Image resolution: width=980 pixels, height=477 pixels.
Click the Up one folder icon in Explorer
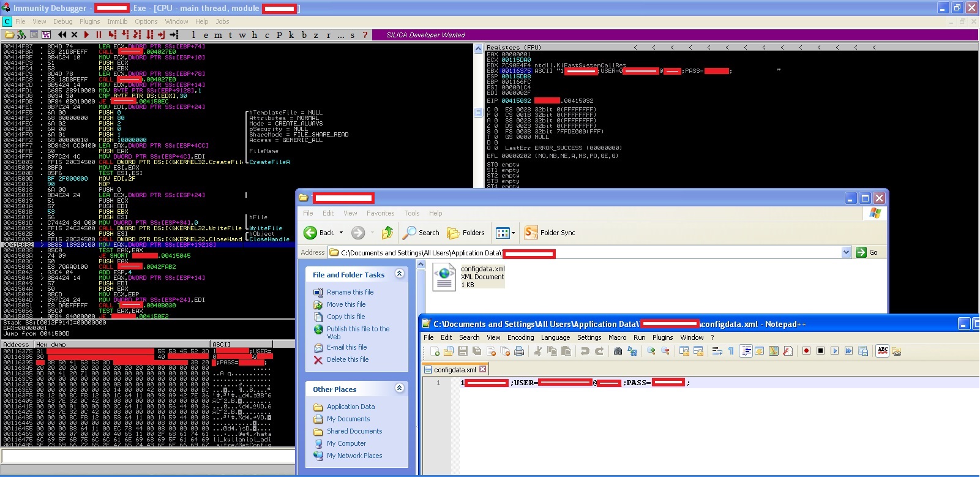(x=387, y=233)
